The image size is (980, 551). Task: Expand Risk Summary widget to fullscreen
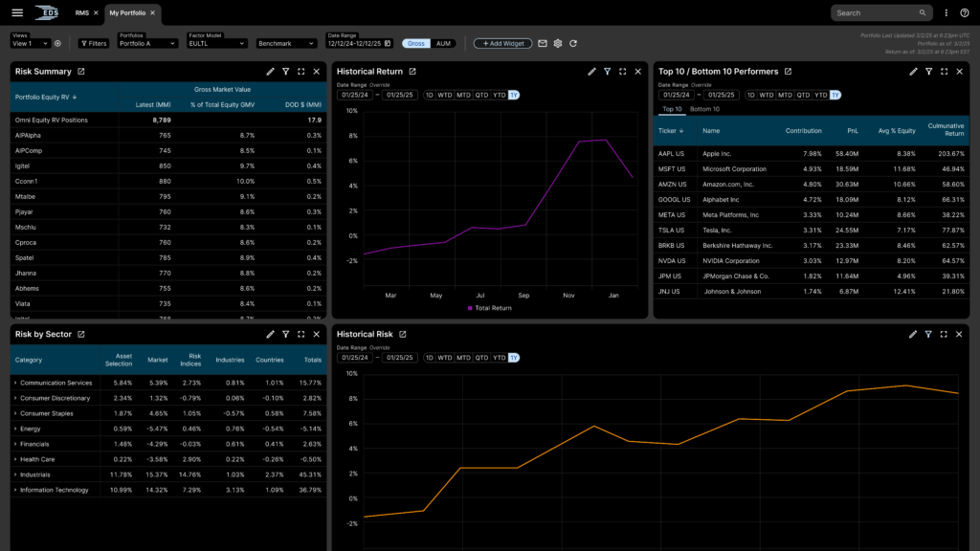click(301, 72)
